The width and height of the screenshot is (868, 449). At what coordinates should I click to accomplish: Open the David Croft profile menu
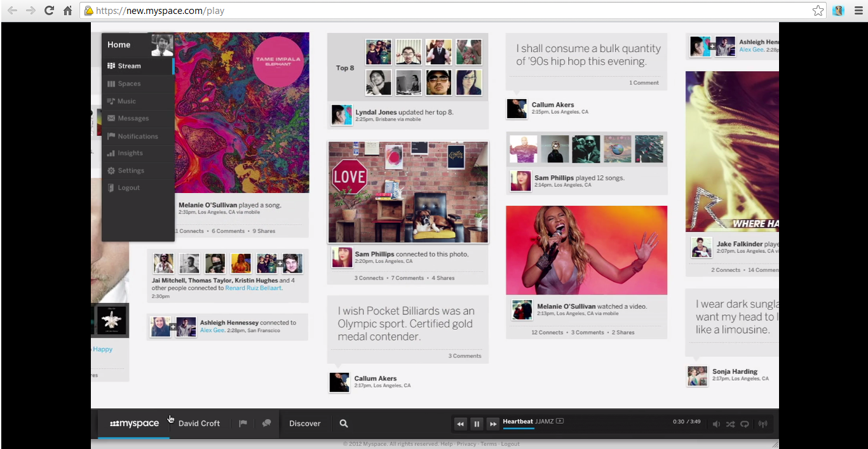click(x=199, y=424)
